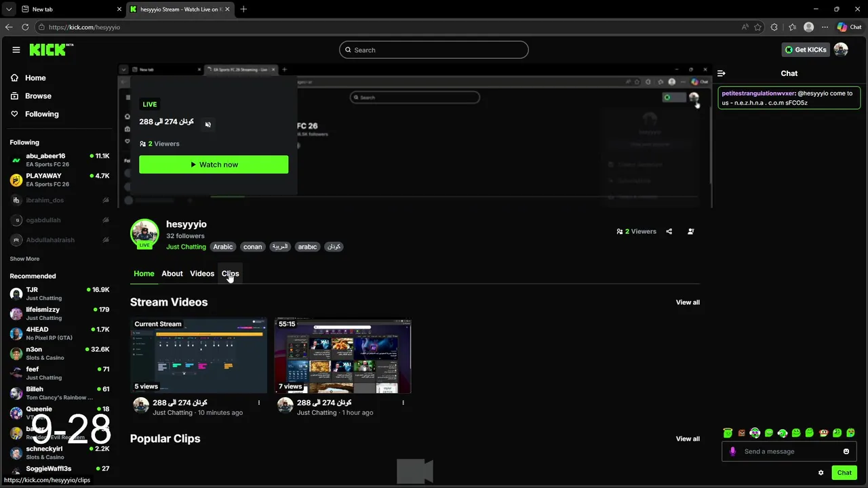Go back with browser back arrow
Image resolution: width=868 pixels, height=488 pixels.
point(9,27)
